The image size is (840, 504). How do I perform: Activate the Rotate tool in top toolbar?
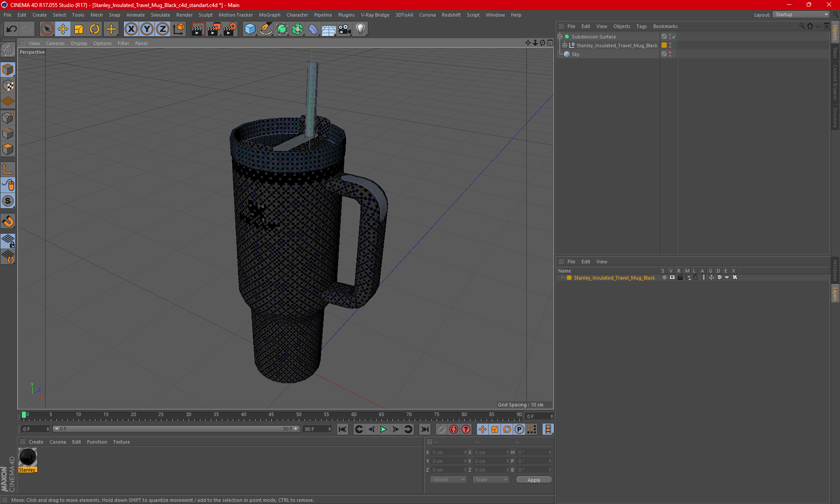click(94, 29)
